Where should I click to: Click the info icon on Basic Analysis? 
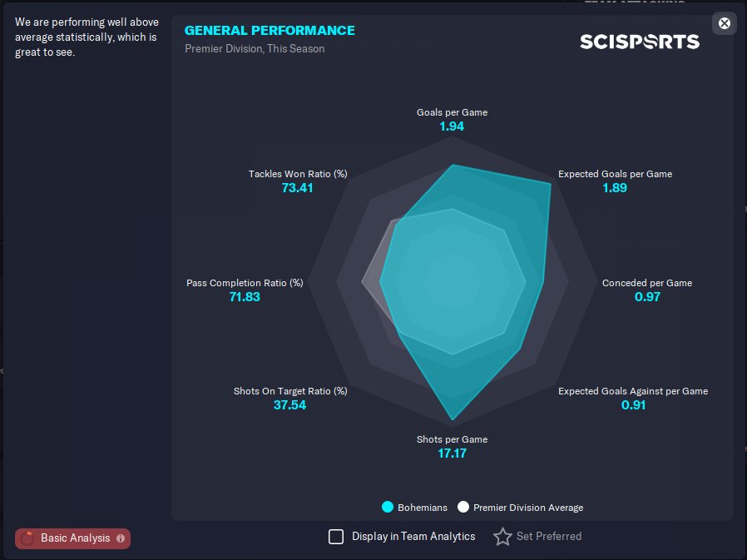(x=121, y=538)
